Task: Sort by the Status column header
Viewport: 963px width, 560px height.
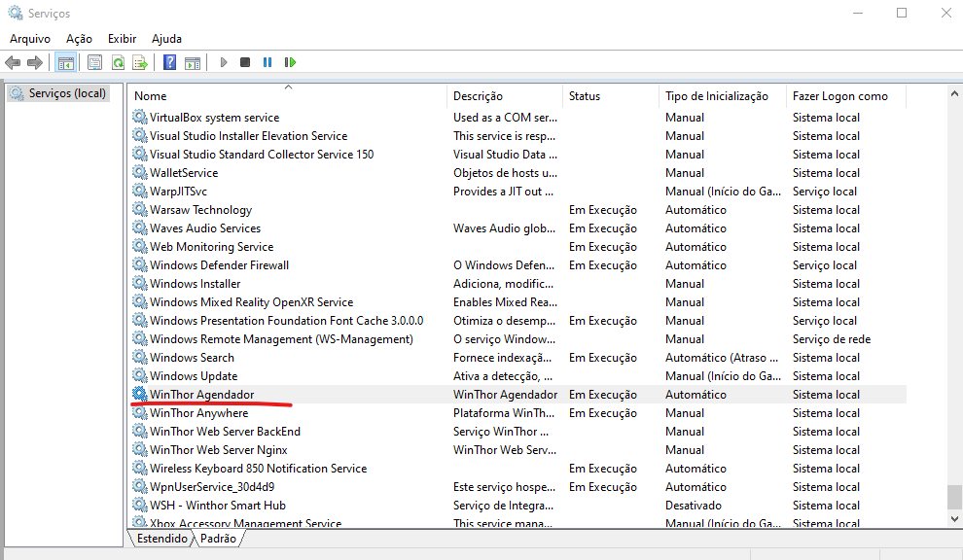Action: pos(610,96)
